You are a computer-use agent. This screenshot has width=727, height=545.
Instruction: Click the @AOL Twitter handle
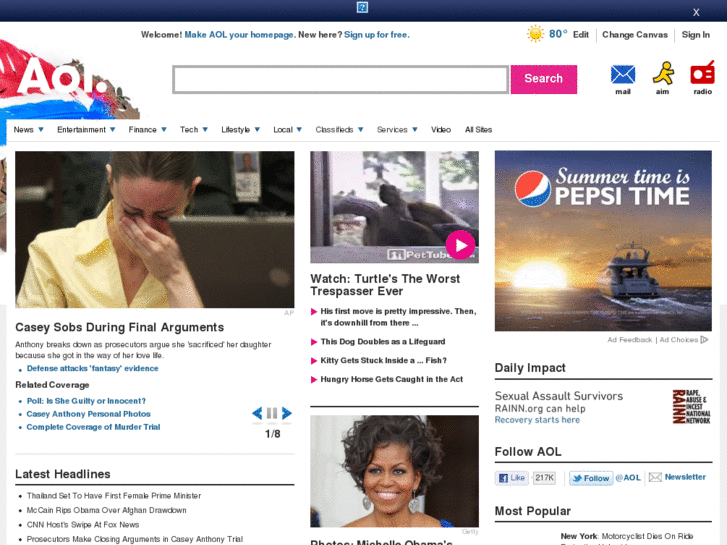pos(628,478)
